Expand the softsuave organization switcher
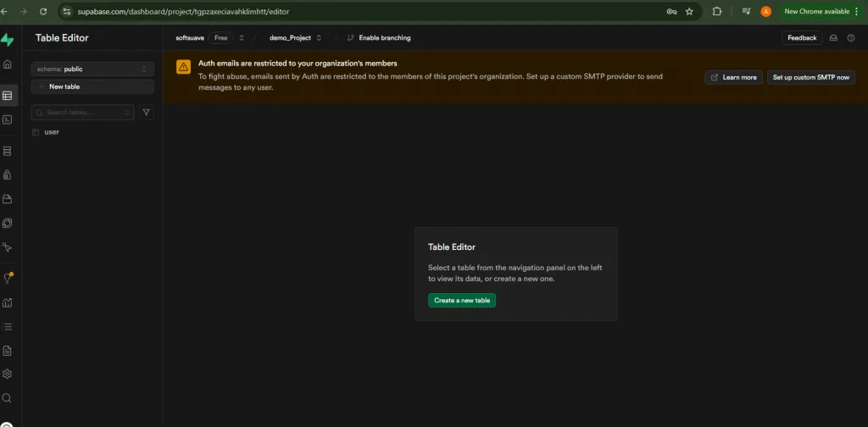 click(x=242, y=38)
